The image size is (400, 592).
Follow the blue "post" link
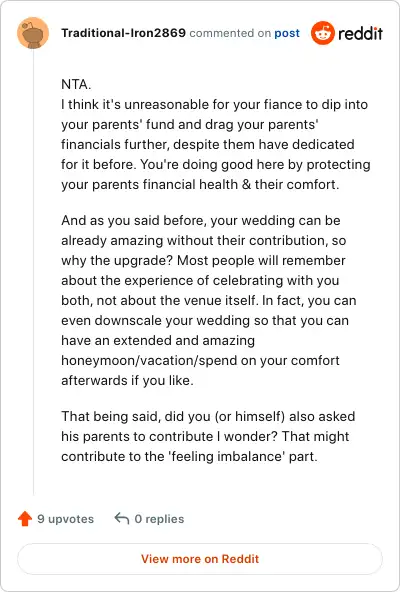coord(287,34)
